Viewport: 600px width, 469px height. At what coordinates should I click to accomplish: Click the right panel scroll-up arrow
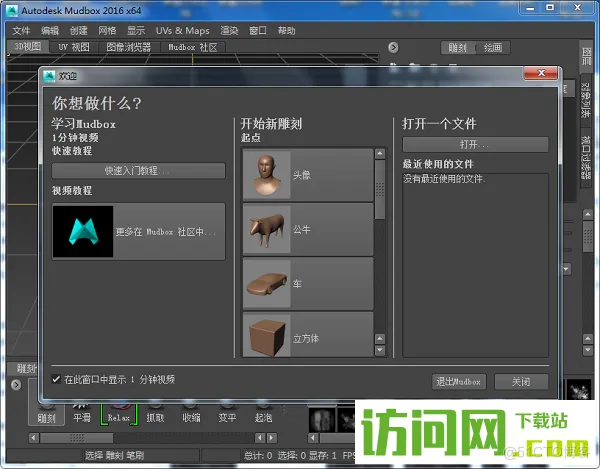[588, 215]
